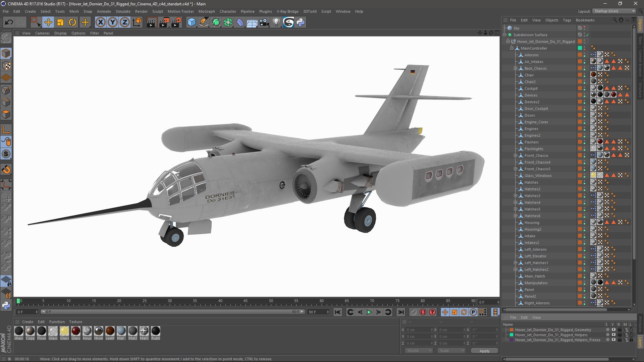Toggle Subdivision Surface enable checkmark
The image size is (644, 362).
coord(588,35)
